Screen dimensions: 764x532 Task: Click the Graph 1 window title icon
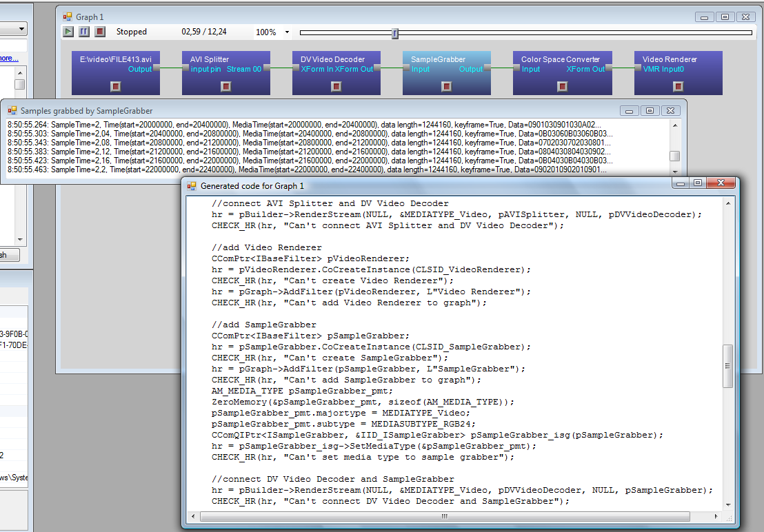point(68,17)
